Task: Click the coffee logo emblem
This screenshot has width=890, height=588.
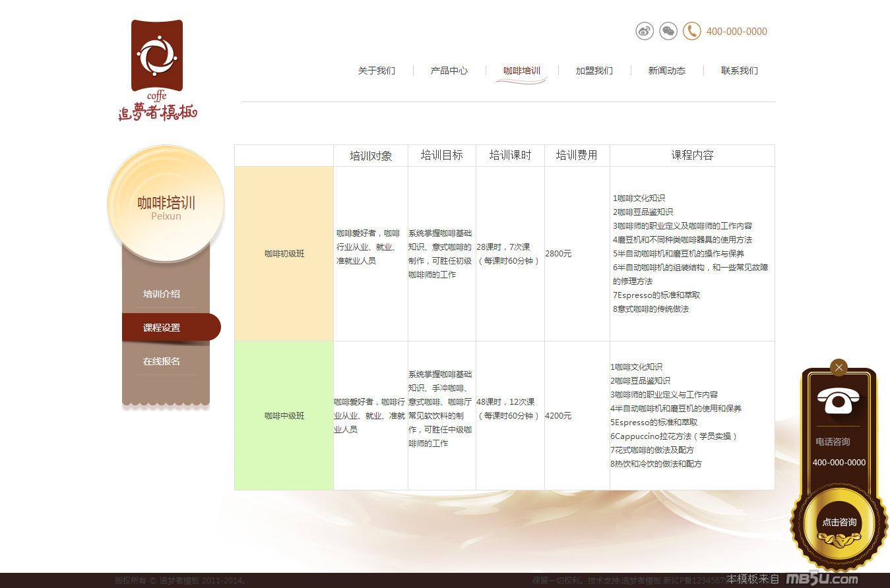Action: pyautogui.click(x=157, y=56)
